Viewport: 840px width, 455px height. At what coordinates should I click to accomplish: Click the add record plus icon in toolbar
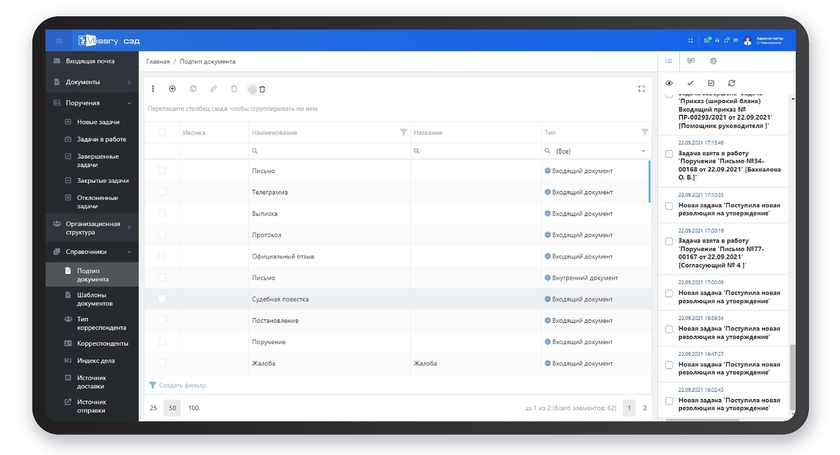(x=172, y=89)
